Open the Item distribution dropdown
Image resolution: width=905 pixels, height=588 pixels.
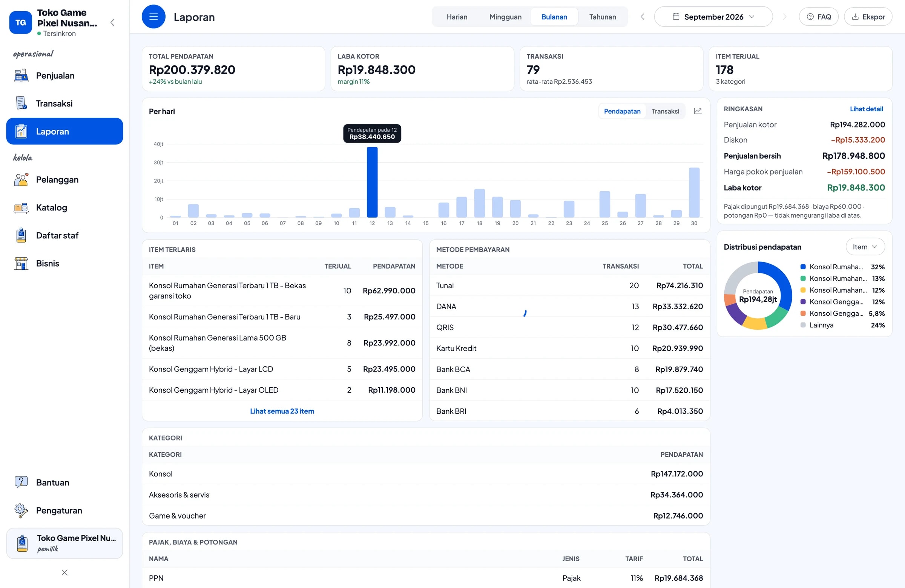(865, 247)
